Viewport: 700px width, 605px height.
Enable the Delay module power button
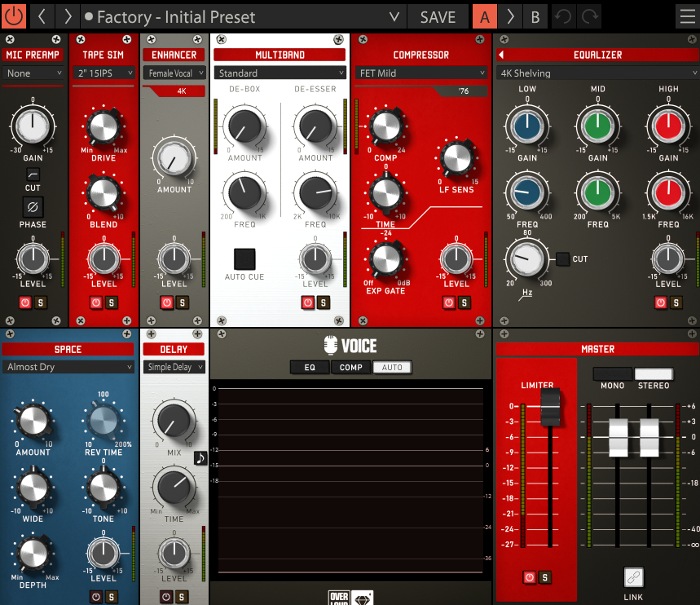(x=166, y=597)
